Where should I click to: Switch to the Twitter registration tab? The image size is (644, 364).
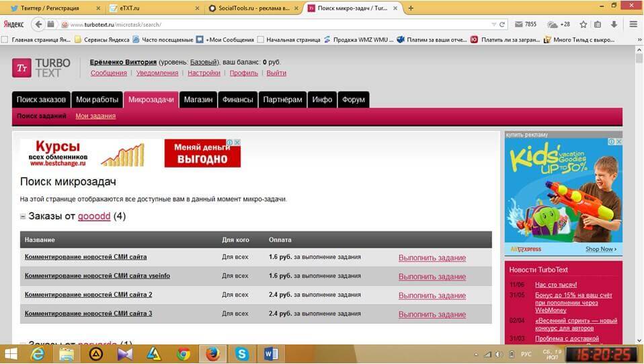pyautogui.click(x=50, y=8)
